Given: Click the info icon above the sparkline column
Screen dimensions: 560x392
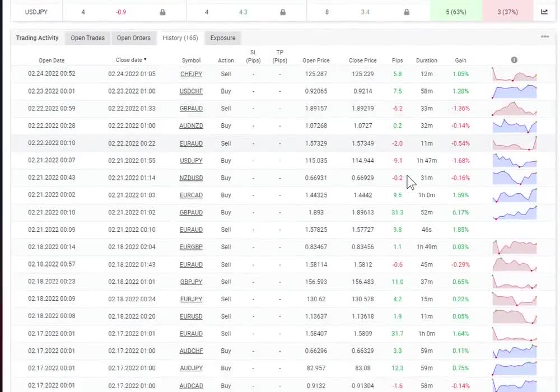Looking at the screenshot, I should click(x=514, y=60).
